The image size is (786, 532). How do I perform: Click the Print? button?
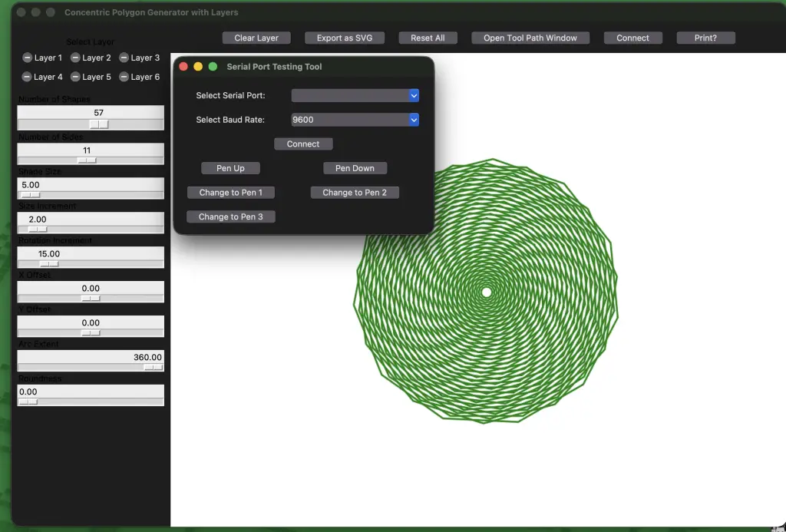705,38
